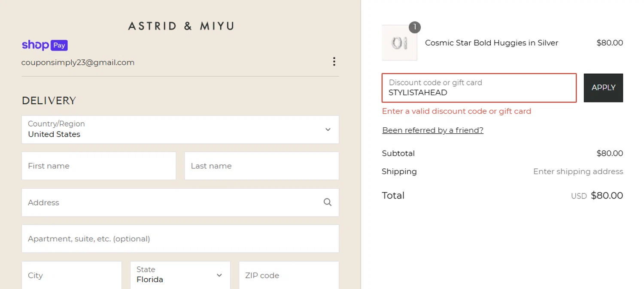Click the Subtotal label
644x289 pixels.
(x=398, y=154)
